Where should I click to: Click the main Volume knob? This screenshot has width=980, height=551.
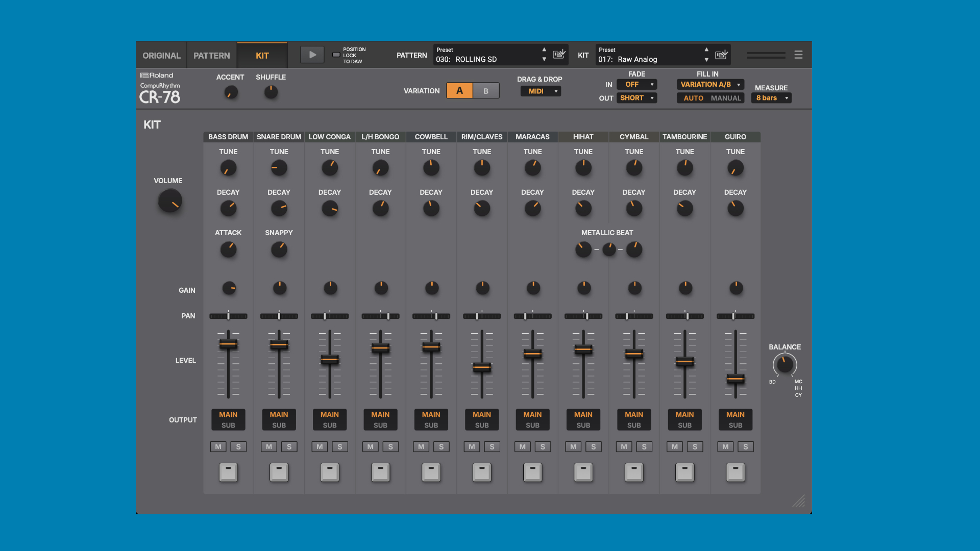pos(170,201)
